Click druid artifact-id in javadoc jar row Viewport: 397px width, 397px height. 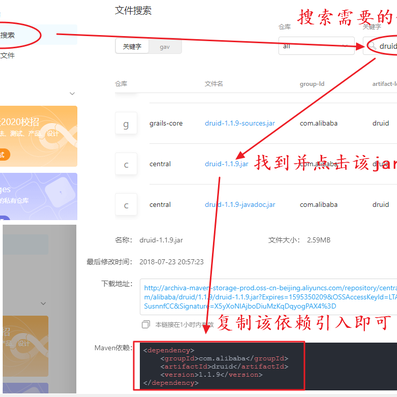point(381,205)
